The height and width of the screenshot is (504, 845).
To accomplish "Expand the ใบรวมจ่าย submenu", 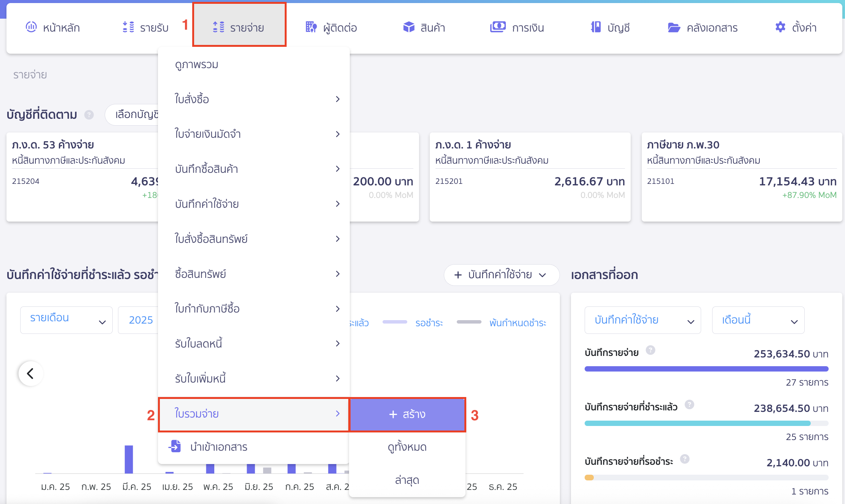I will pyautogui.click(x=254, y=414).
